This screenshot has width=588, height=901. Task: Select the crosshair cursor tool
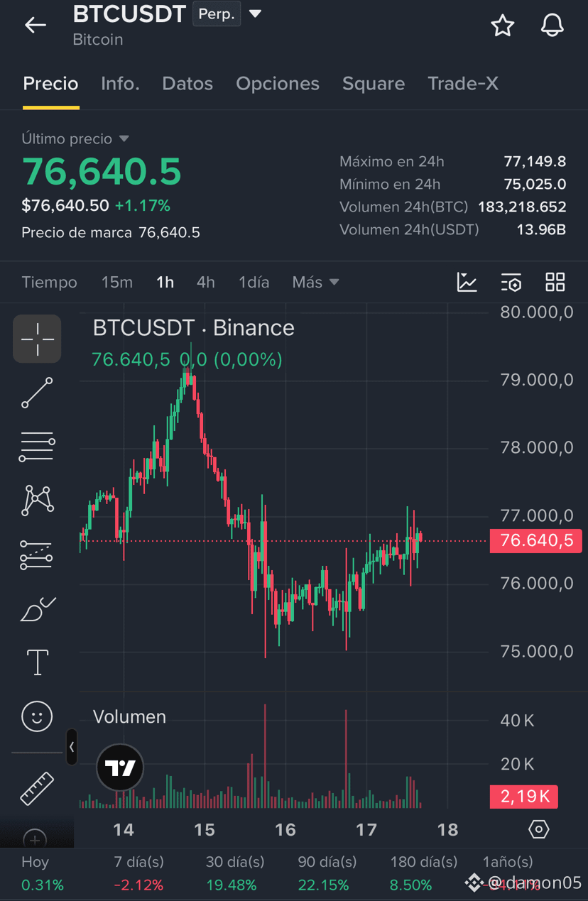pyautogui.click(x=37, y=339)
